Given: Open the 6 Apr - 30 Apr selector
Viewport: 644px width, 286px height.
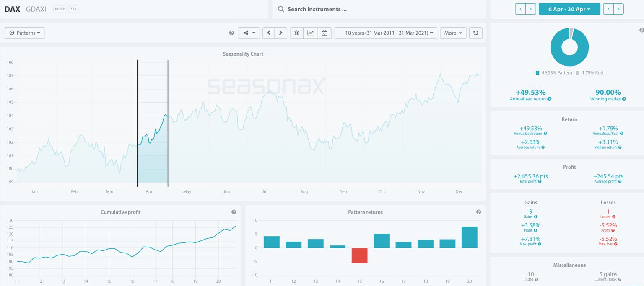Looking at the screenshot, I should coord(569,9).
